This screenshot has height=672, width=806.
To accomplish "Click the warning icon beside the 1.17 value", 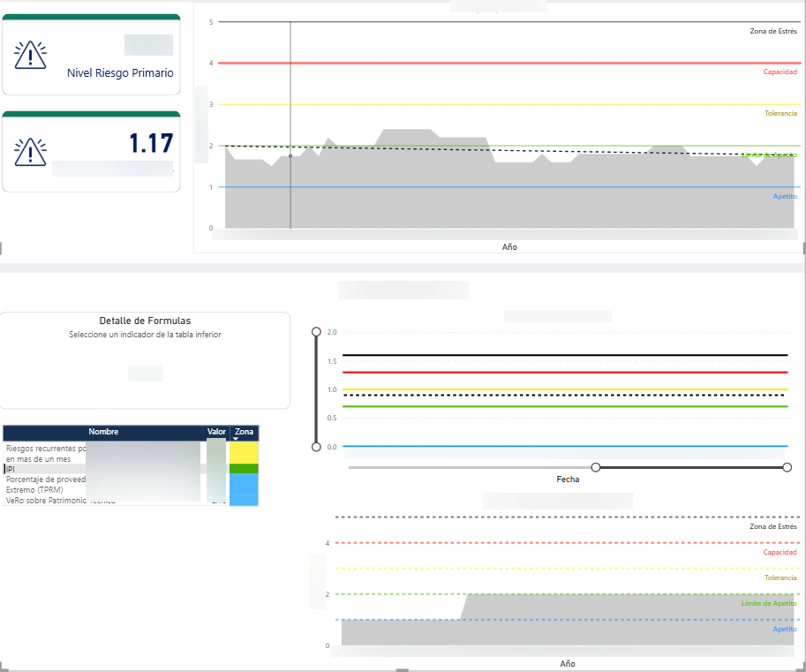I will coord(31,152).
